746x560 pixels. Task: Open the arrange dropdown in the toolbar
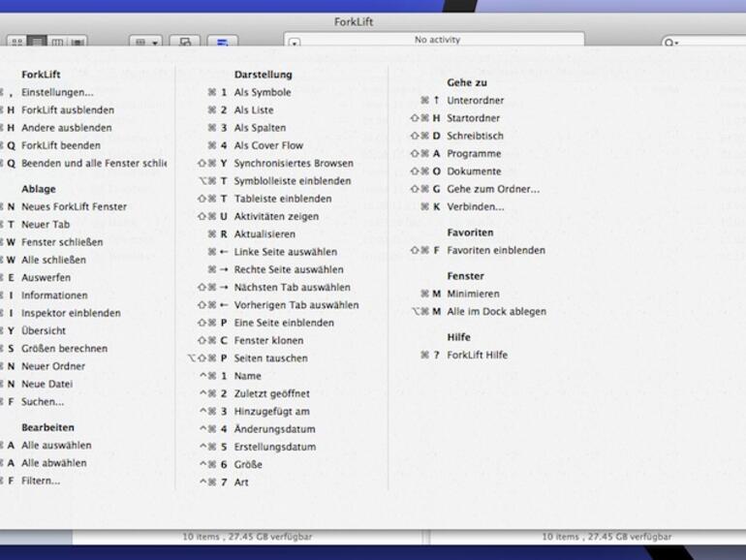click(145, 42)
